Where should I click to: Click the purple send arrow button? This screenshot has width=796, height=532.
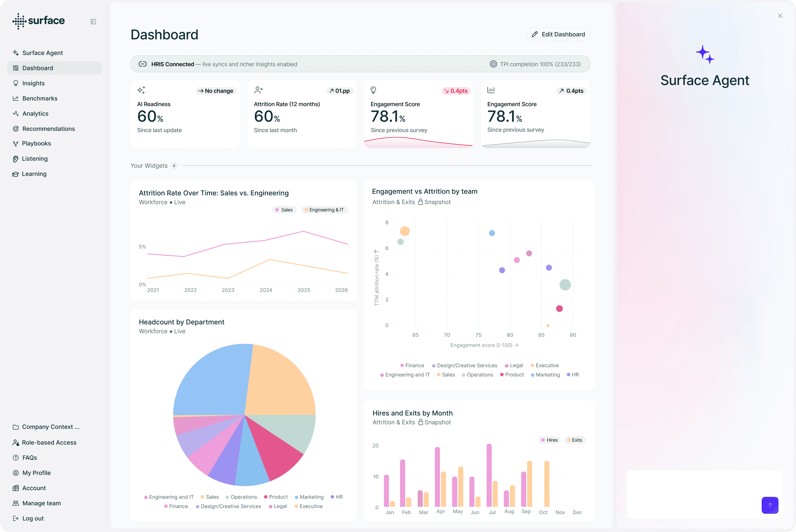click(770, 505)
